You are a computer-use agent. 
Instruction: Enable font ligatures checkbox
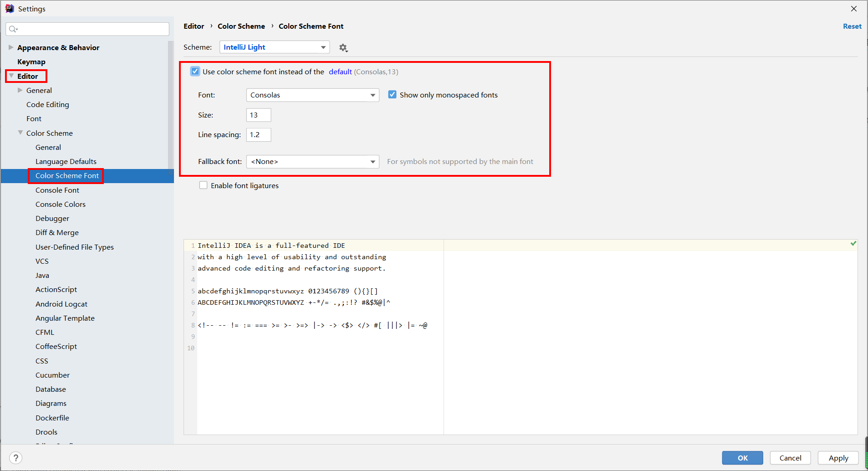pyautogui.click(x=204, y=185)
